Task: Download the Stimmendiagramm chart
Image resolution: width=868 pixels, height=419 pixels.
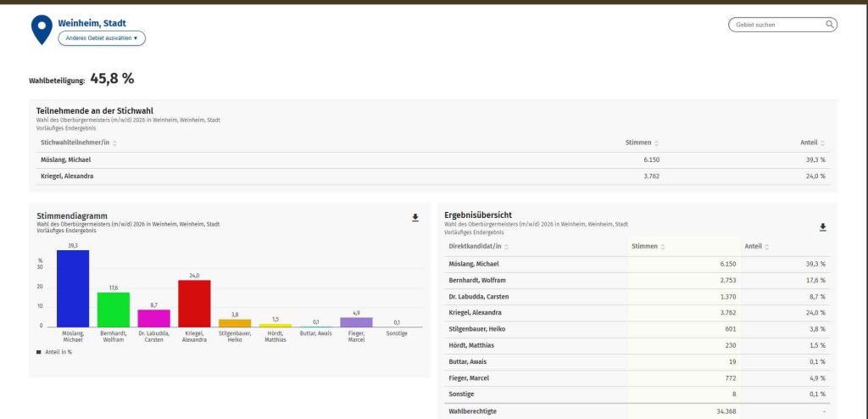Action: coord(415,218)
